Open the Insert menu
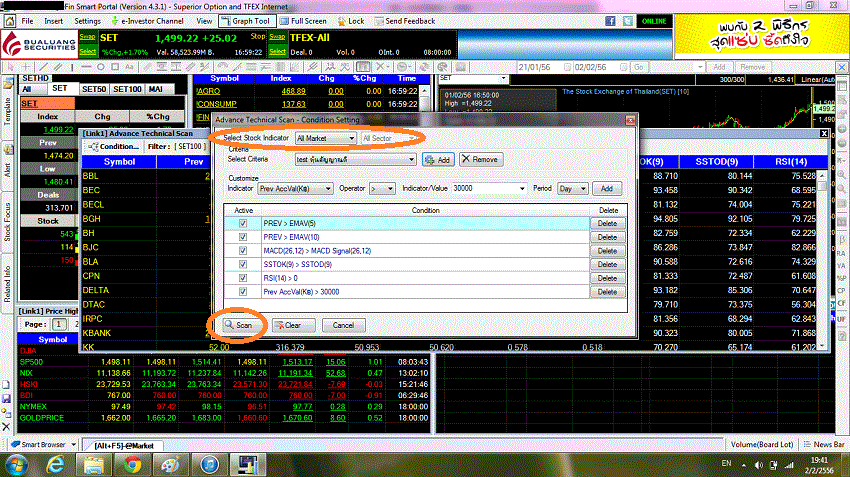The image size is (850, 477). click(x=54, y=21)
